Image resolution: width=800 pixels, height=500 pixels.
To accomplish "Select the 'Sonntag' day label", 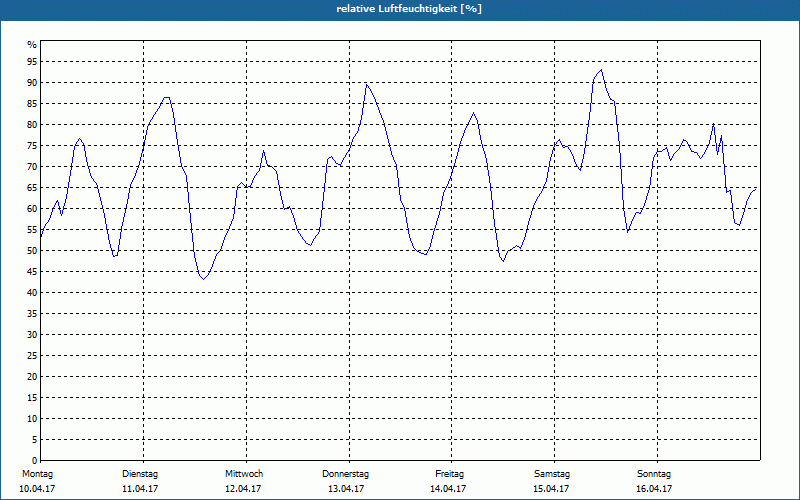I will pyautogui.click(x=654, y=474).
